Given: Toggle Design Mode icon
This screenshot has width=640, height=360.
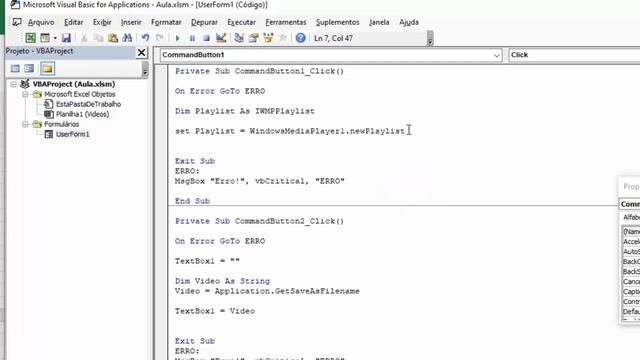Looking at the screenshot, I should click(x=221, y=38).
